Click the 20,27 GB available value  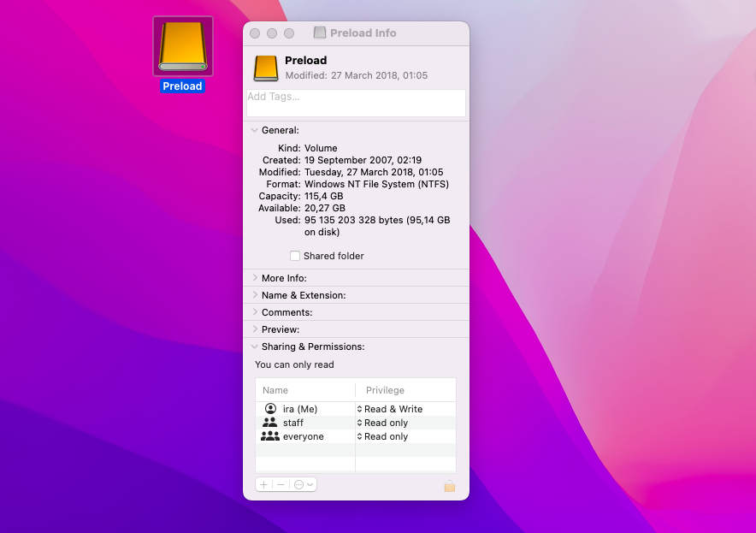(x=324, y=208)
